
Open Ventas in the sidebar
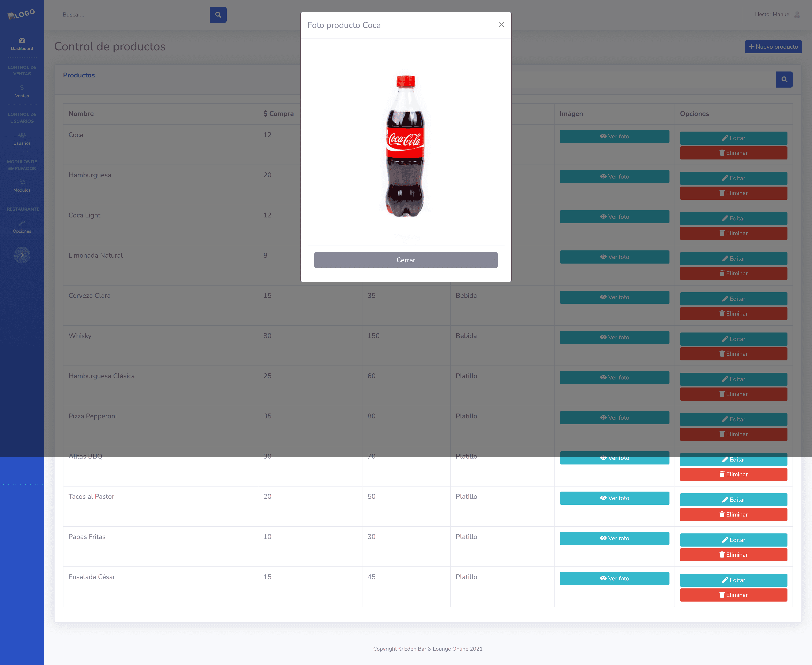22,92
